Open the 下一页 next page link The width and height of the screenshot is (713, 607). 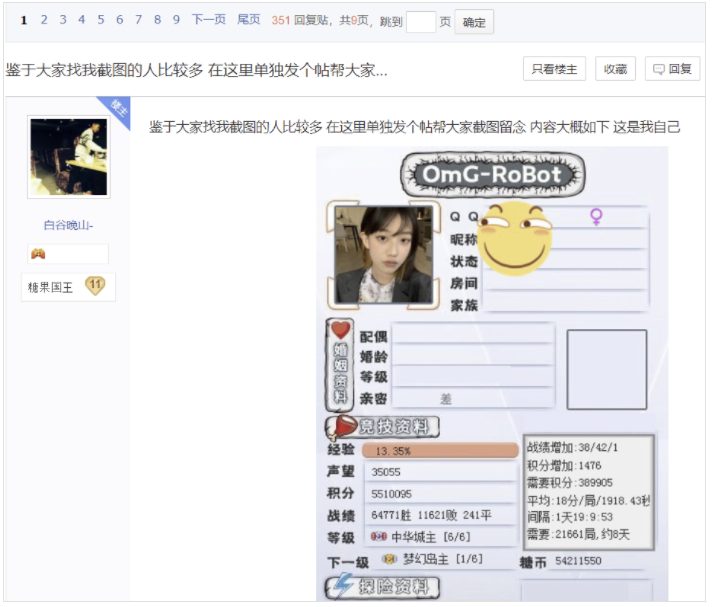pos(209,20)
